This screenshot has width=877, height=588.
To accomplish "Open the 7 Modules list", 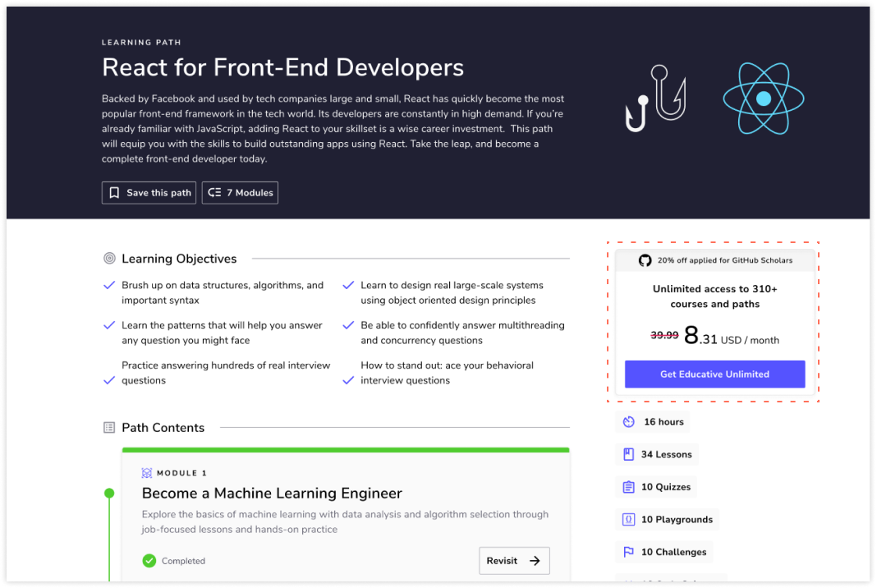I will pyautogui.click(x=240, y=193).
